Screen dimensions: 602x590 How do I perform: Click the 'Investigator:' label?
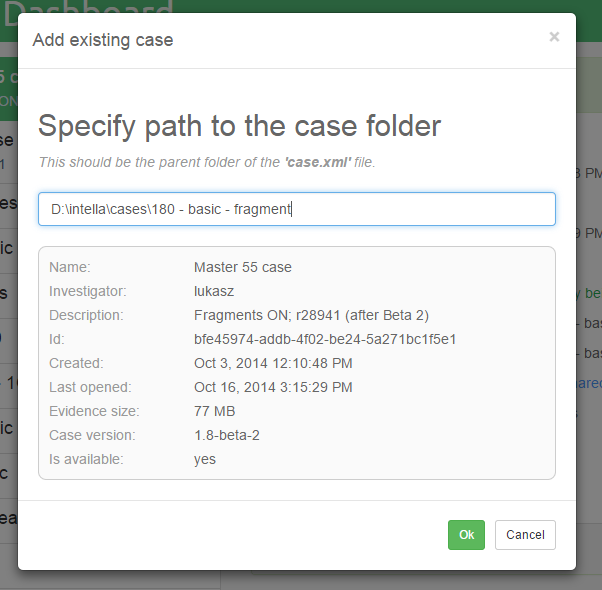pos(88,291)
